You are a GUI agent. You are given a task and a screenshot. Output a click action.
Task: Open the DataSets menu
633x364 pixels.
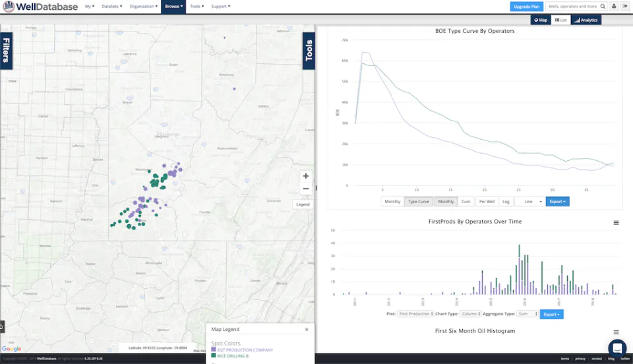[112, 7]
